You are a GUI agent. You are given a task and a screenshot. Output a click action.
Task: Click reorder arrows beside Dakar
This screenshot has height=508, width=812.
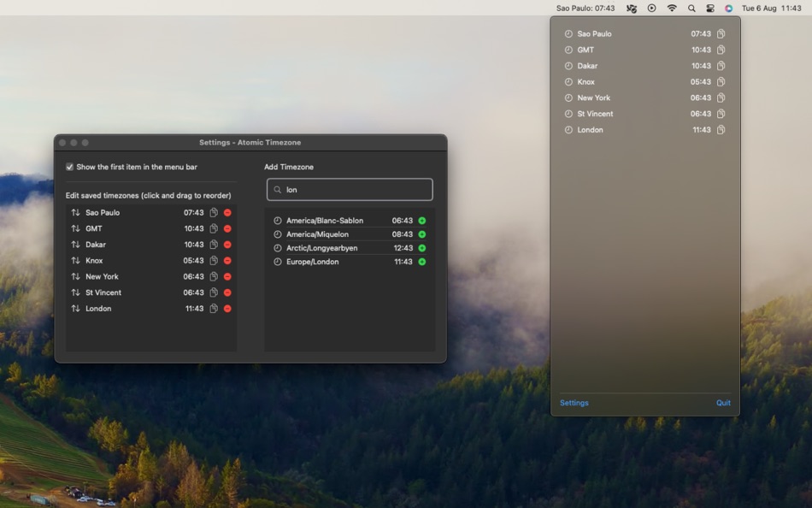pos(75,245)
